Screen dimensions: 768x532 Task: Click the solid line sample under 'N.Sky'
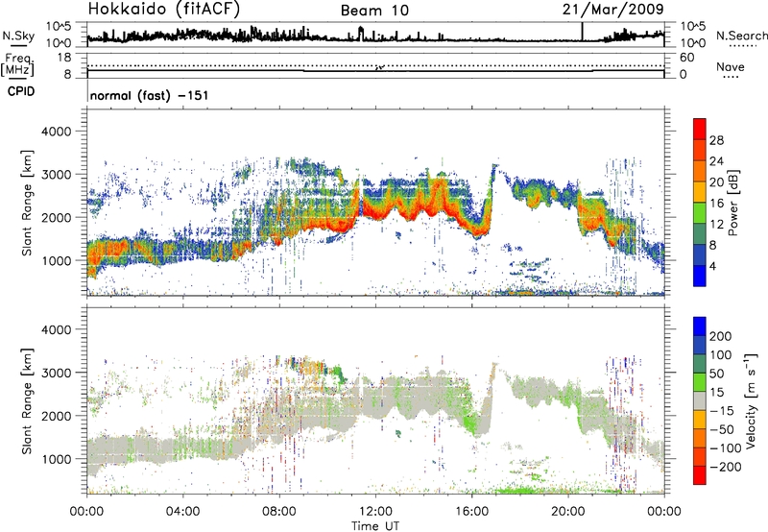[18, 45]
